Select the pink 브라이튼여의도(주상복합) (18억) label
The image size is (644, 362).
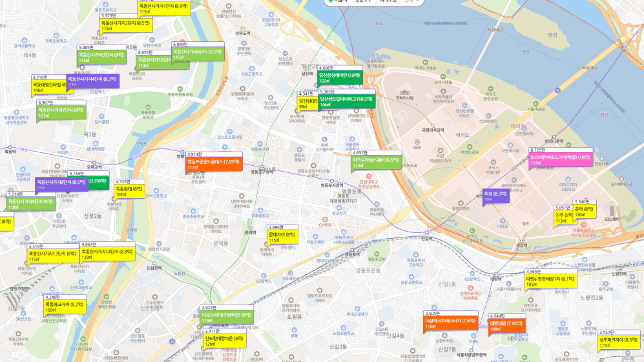(x=561, y=159)
